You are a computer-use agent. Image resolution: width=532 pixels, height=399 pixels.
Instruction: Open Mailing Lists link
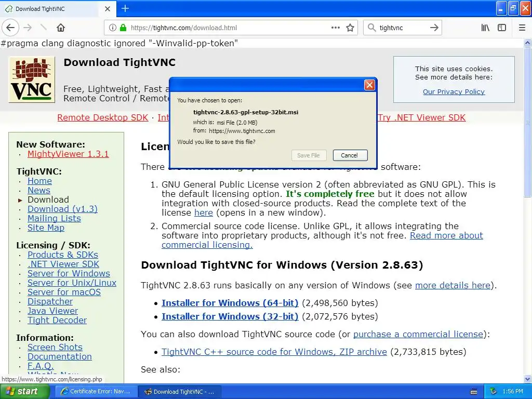(x=54, y=218)
